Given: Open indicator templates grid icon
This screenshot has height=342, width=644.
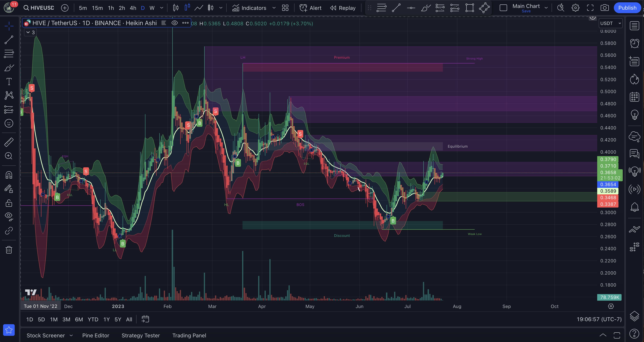Looking at the screenshot, I should [285, 8].
